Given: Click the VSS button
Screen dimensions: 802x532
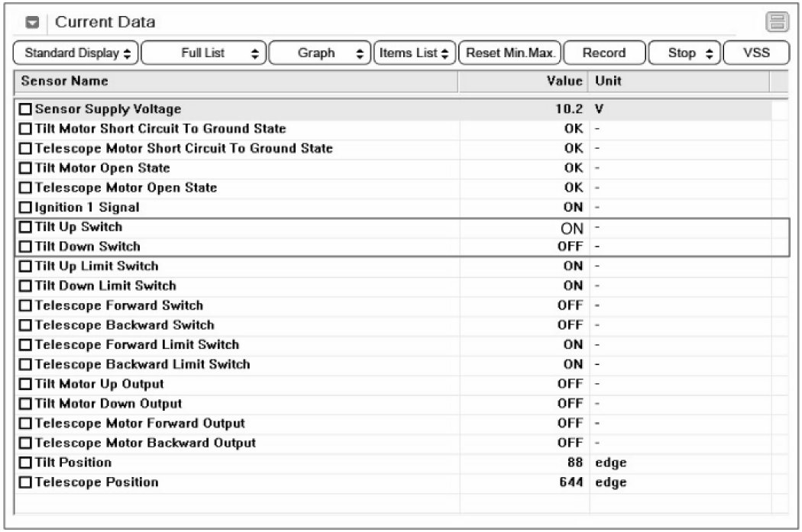Looking at the screenshot, I should [x=756, y=53].
